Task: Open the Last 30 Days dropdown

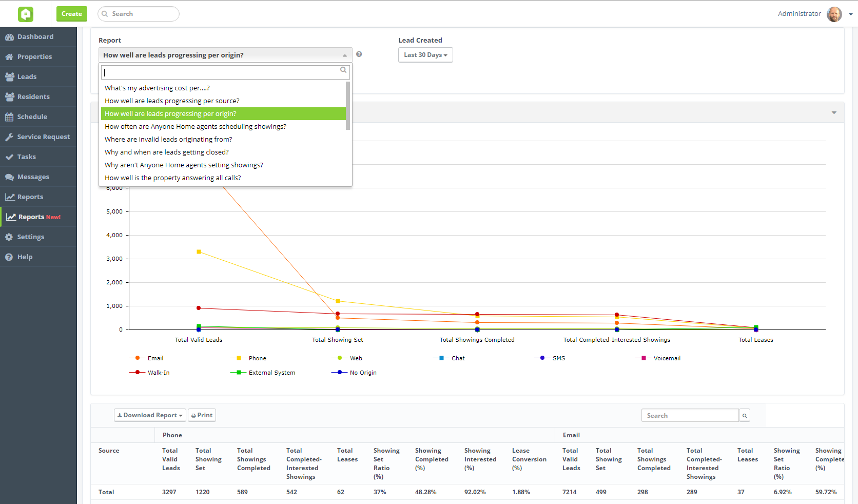Action: pyautogui.click(x=425, y=55)
